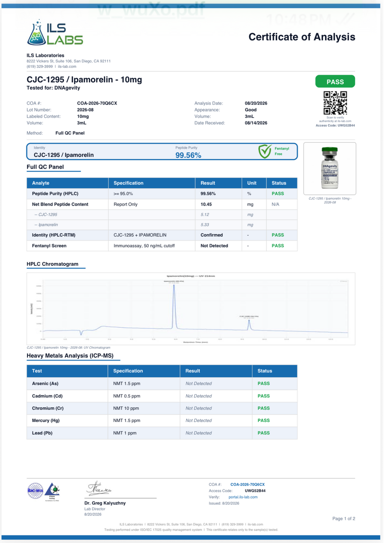Select the 'Confirmed' result cell
The width and height of the screenshot is (392, 543).
pyautogui.click(x=212, y=235)
